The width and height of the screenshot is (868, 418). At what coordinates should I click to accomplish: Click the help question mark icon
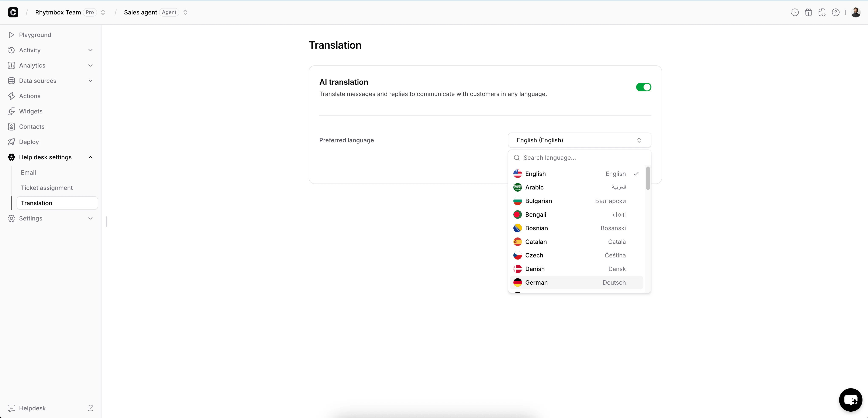tap(836, 12)
